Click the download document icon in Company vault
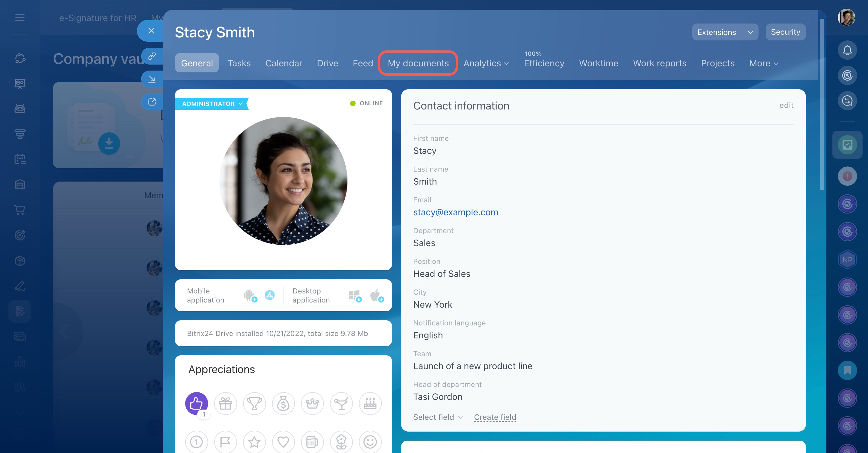868x453 pixels. pos(109,144)
